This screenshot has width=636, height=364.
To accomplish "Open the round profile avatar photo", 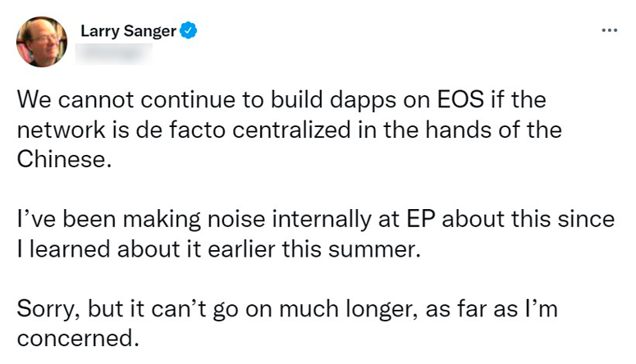I will point(42,42).
